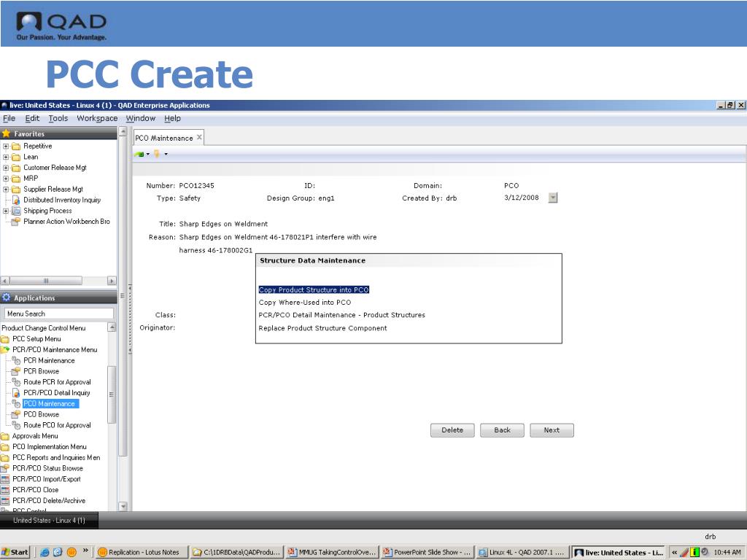This screenshot has width=747, height=560.
Task: Click Shipping Process icon in Favorites
Action: pos(16,211)
